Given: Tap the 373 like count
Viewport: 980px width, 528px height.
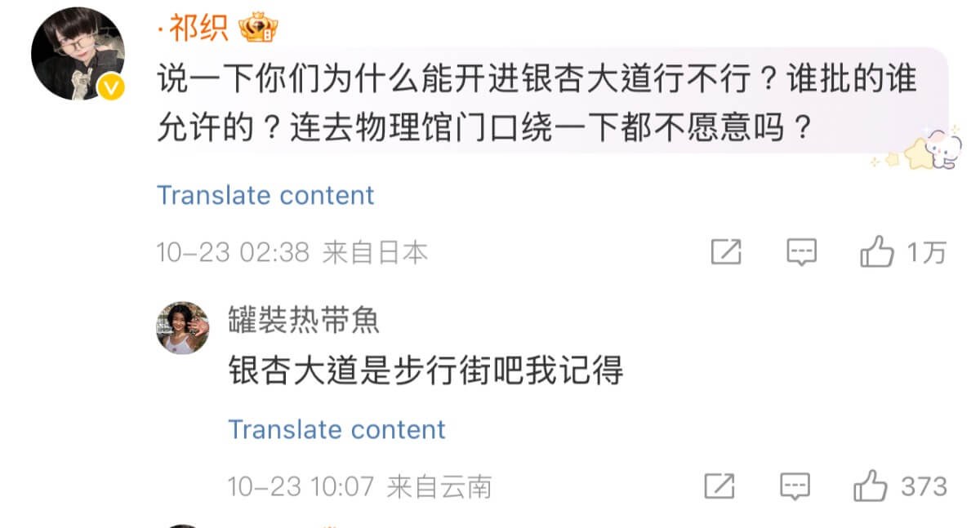Looking at the screenshot, I should coord(924,486).
